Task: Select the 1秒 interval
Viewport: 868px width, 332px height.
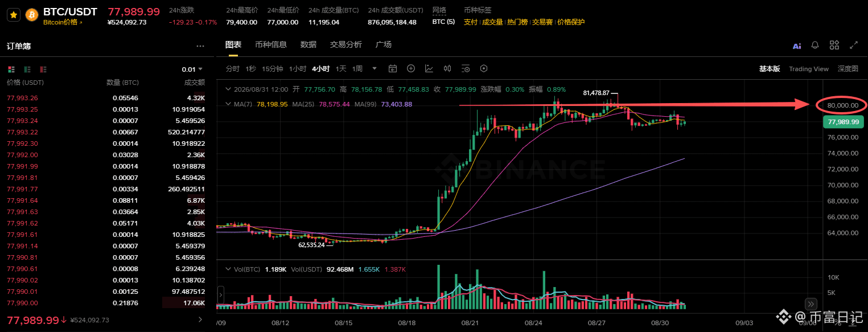Action: coord(251,69)
